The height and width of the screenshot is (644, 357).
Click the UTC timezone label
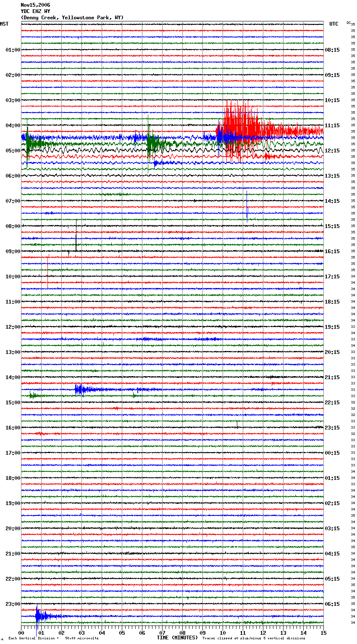(334, 24)
